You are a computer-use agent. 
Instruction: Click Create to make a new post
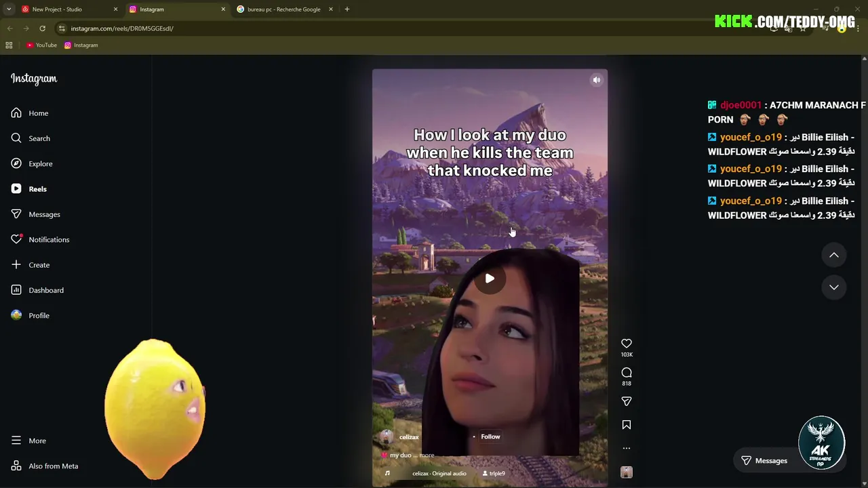coord(31,265)
